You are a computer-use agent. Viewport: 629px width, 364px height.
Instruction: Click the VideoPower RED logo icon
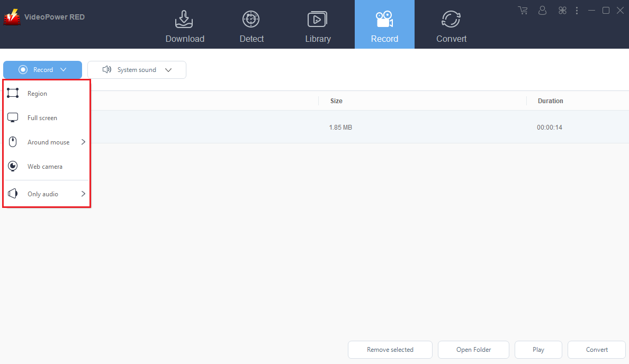(x=12, y=17)
